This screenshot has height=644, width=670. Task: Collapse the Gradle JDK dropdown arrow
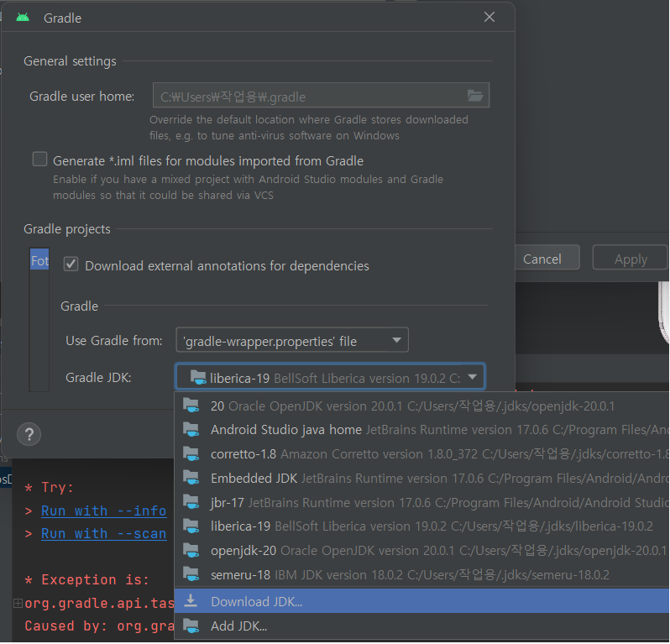click(x=472, y=377)
